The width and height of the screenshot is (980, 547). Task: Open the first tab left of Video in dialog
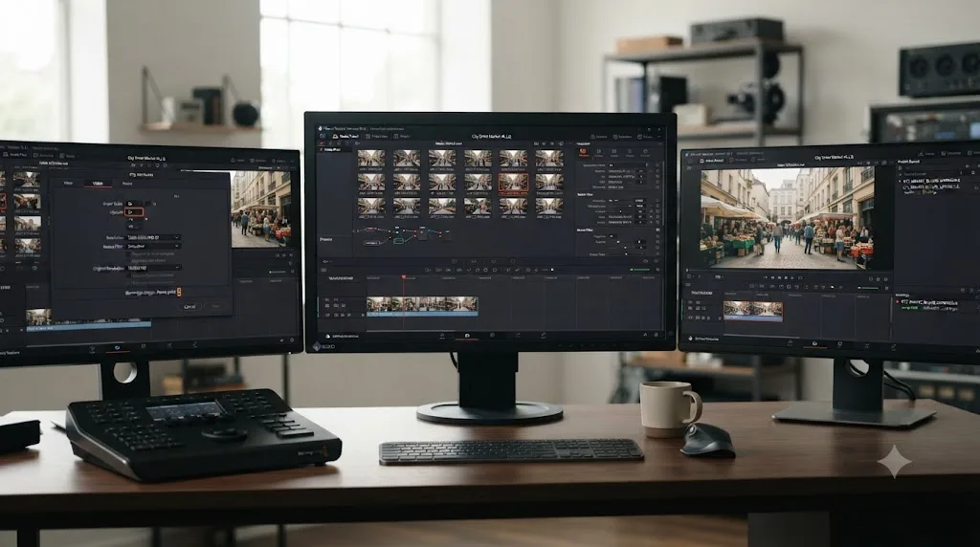click(68, 183)
